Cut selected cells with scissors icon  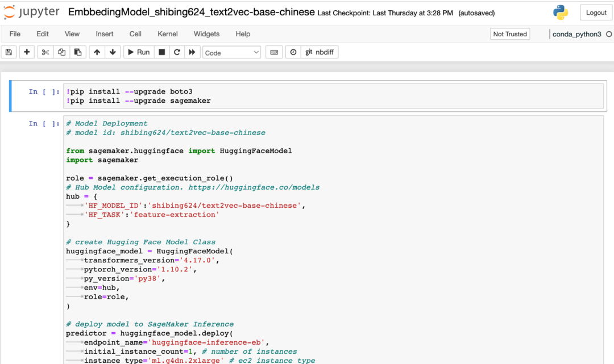tap(45, 52)
